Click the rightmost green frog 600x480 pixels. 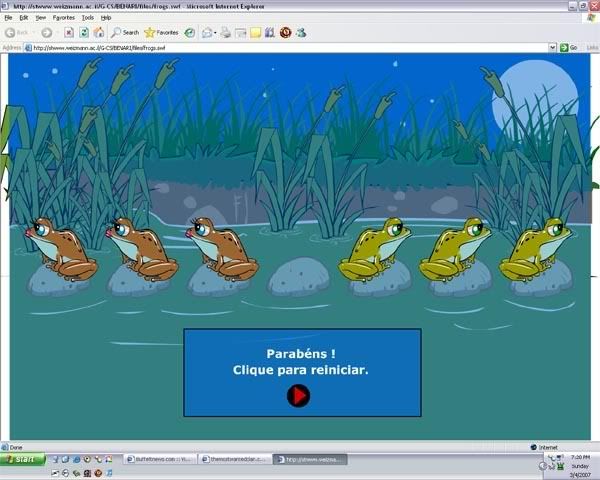coord(537,250)
